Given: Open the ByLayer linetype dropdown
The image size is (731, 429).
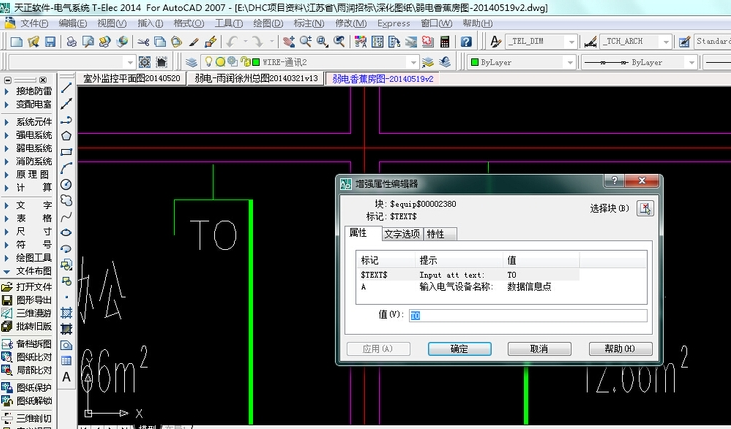Looking at the screenshot, I should [691, 62].
